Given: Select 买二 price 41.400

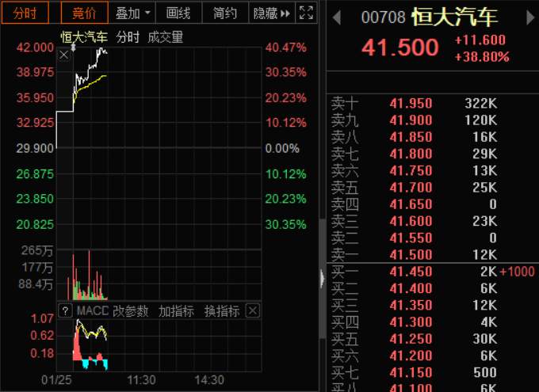Looking at the screenshot, I should point(411,288).
